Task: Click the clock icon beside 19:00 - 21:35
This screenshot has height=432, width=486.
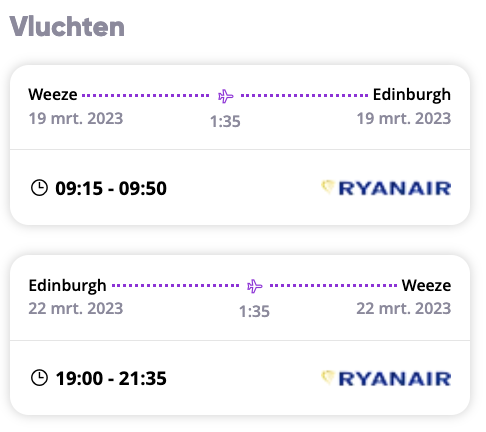Action: (x=39, y=378)
